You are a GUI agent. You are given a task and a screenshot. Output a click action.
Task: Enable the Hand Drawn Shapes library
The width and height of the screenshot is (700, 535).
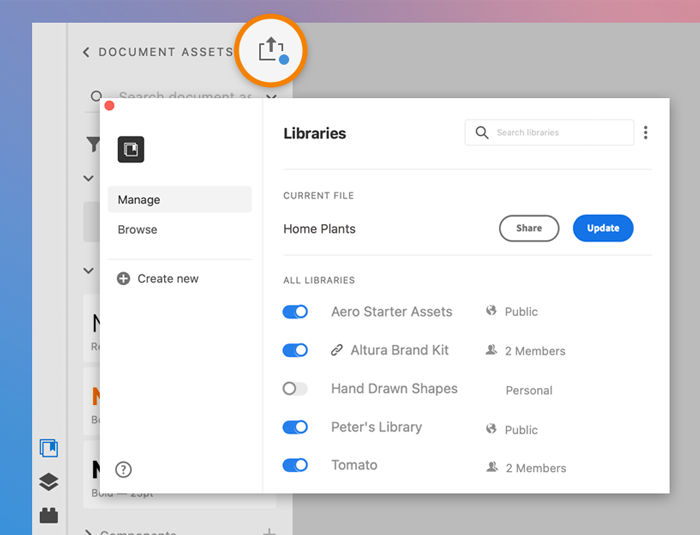click(x=295, y=389)
